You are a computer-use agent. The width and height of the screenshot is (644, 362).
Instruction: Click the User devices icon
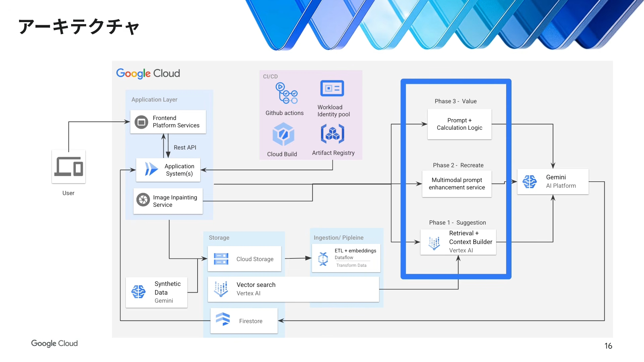(69, 167)
